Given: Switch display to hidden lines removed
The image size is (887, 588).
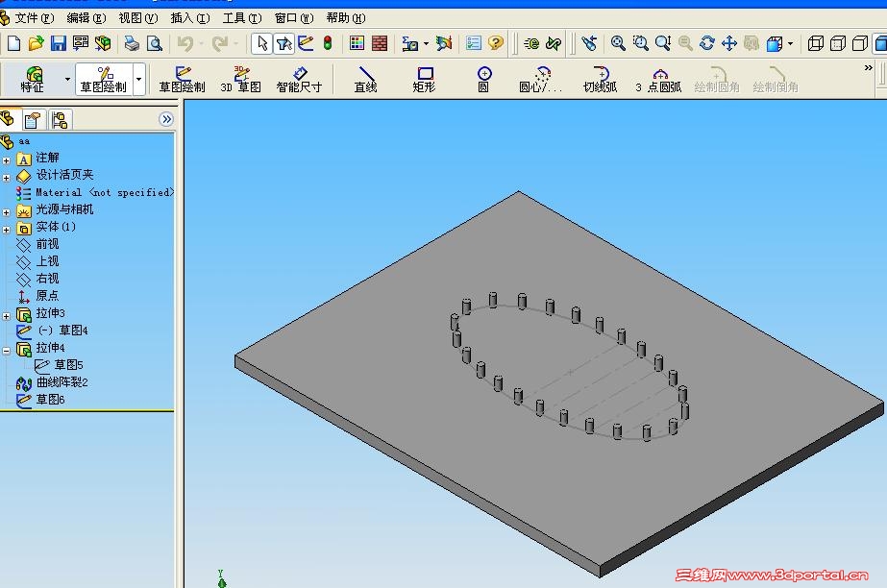Looking at the screenshot, I should pyautogui.click(x=860, y=43).
